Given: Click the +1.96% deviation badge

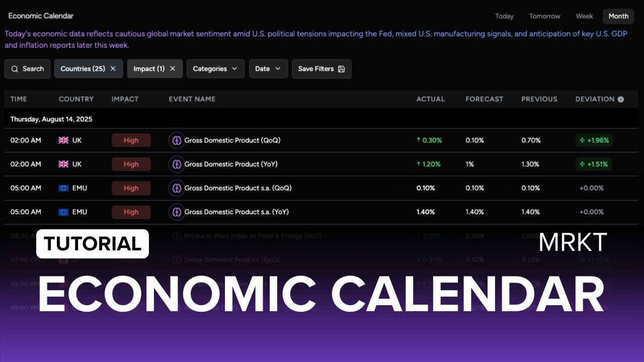Looking at the screenshot, I should click(x=594, y=140).
